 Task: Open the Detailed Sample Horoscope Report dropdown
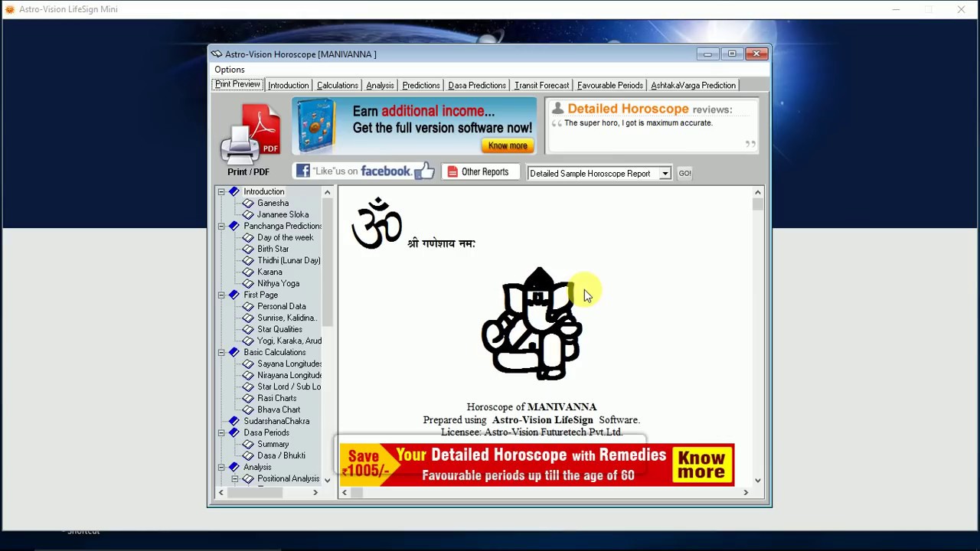665,174
